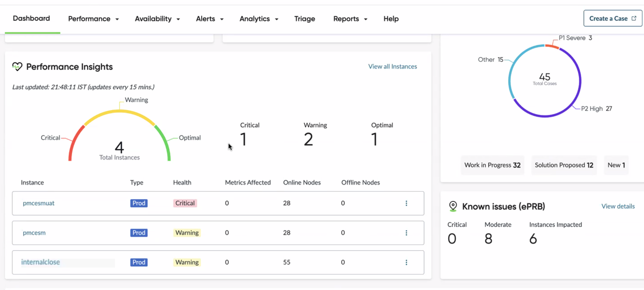This screenshot has width=644, height=290.
Task: Open the Triage tab
Action: (x=305, y=19)
